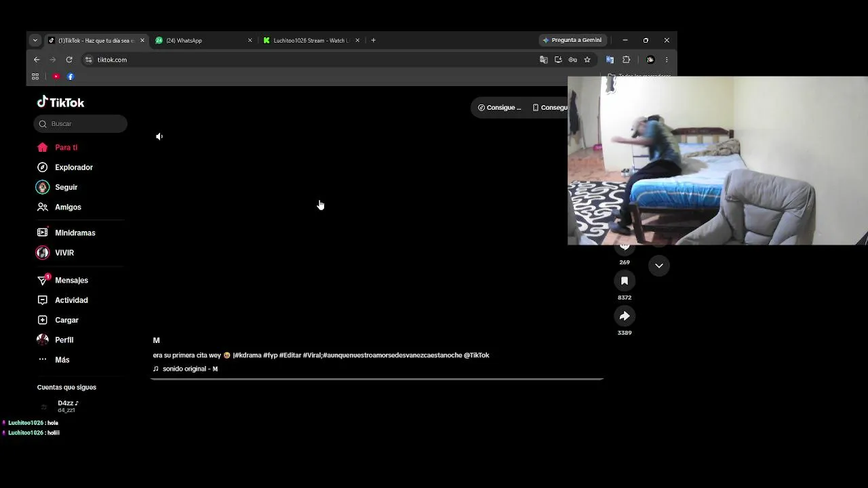
Task: Open the video author name M
Action: (157, 340)
